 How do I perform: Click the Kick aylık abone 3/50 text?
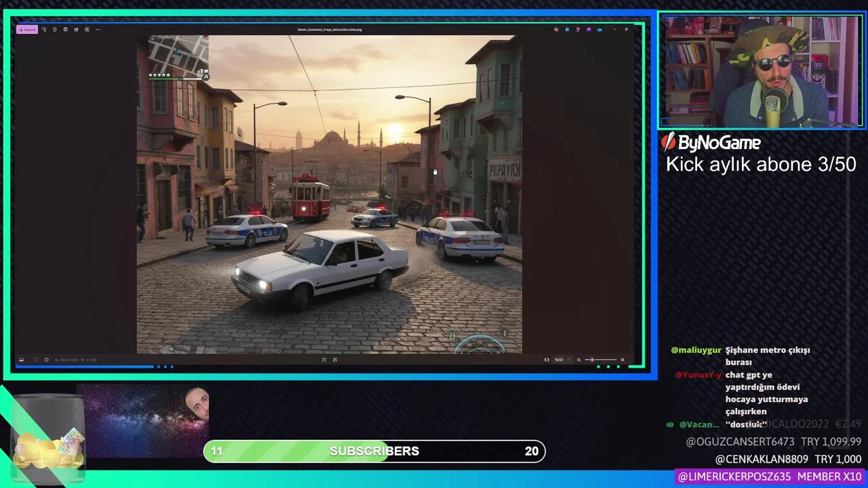[x=761, y=165]
